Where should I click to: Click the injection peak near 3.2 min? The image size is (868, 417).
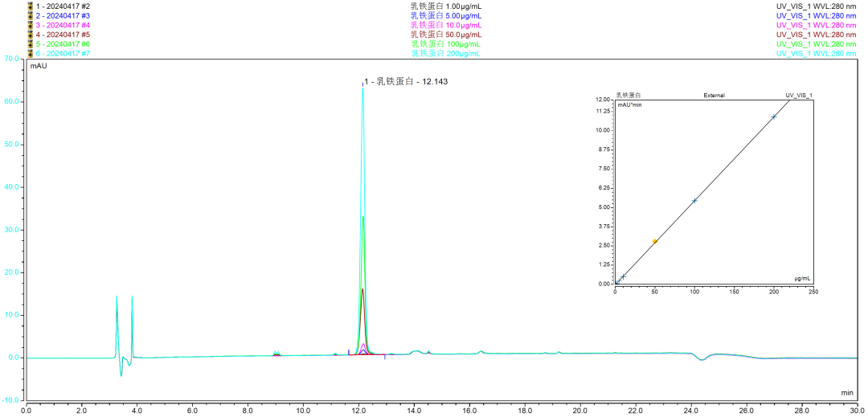click(117, 296)
